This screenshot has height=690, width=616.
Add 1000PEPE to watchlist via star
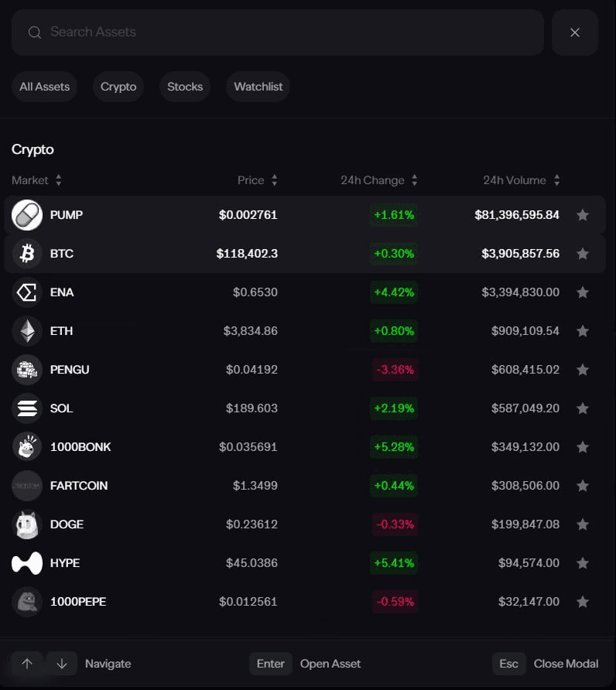click(583, 602)
